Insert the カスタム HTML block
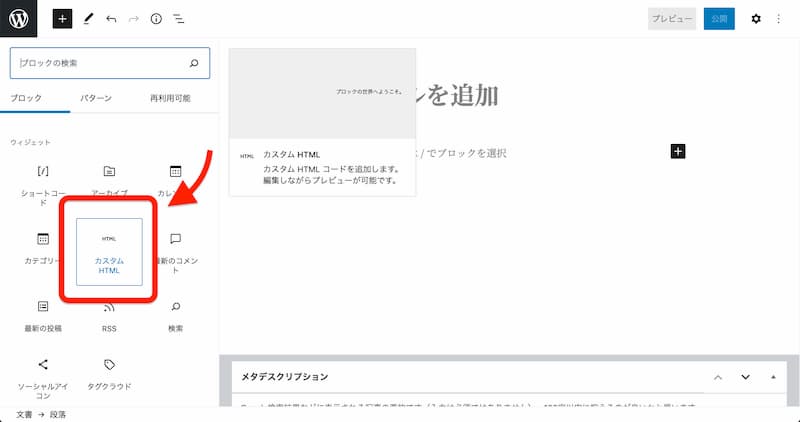 click(x=109, y=252)
